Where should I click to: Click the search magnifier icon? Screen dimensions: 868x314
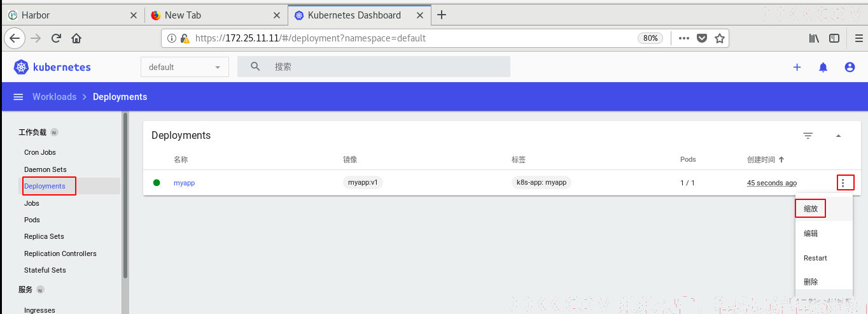click(255, 66)
